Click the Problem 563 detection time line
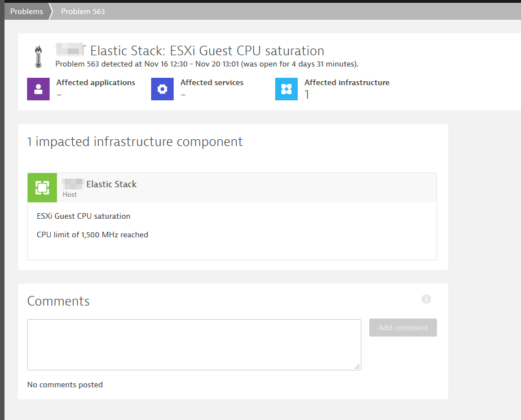The height and width of the screenshot is (420, 521). (206, 64)
